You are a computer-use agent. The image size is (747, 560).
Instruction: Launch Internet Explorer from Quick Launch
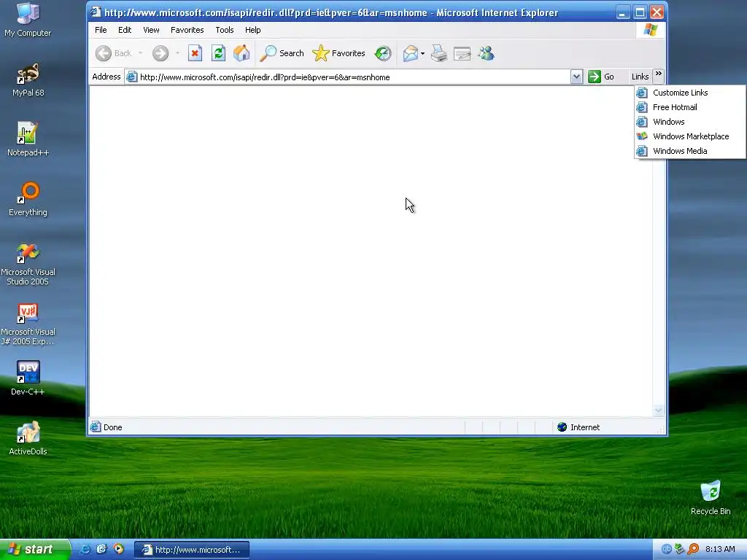click(85, 549)
